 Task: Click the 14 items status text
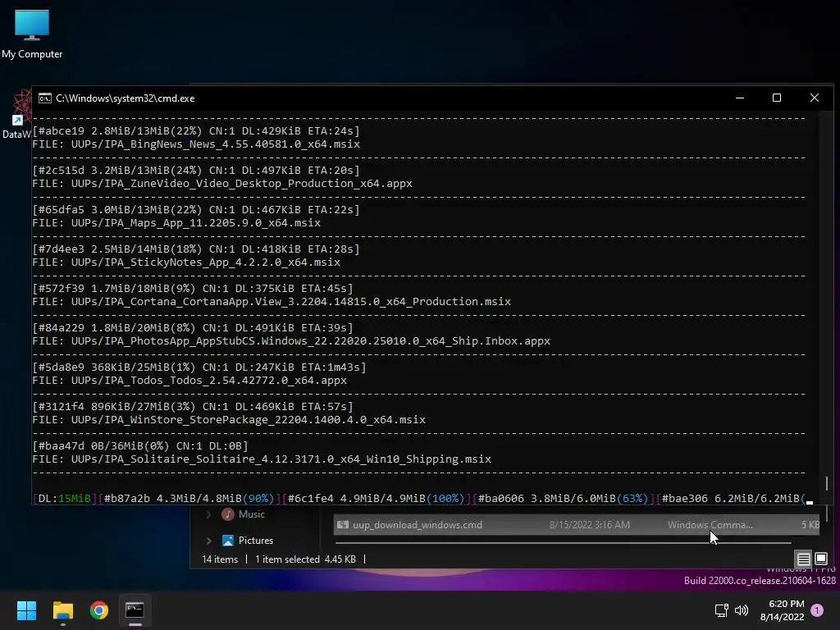[220, 559]
